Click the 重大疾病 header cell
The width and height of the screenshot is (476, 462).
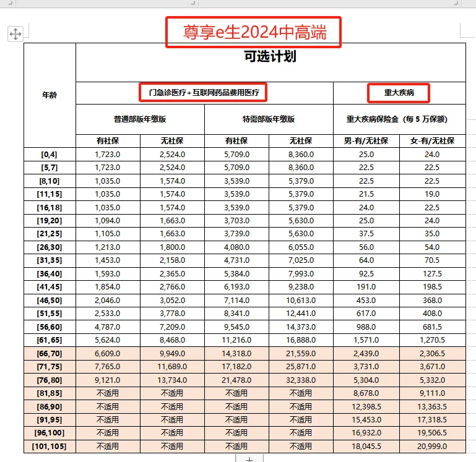tap(399, 93)
